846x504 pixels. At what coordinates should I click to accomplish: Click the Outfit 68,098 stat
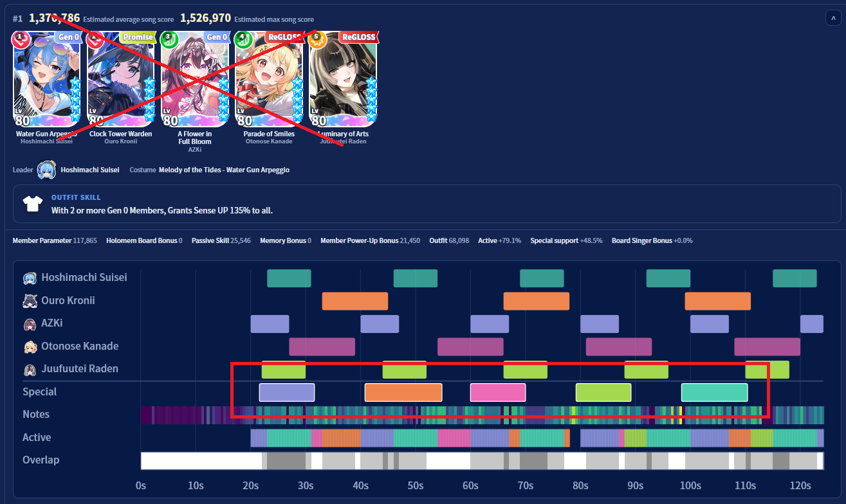point(449,240)
